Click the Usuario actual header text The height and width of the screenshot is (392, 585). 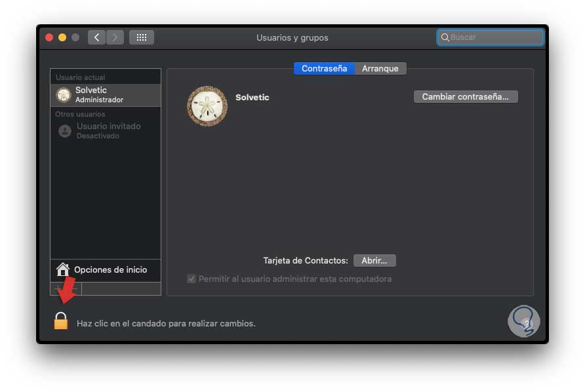tap(80, 77)
